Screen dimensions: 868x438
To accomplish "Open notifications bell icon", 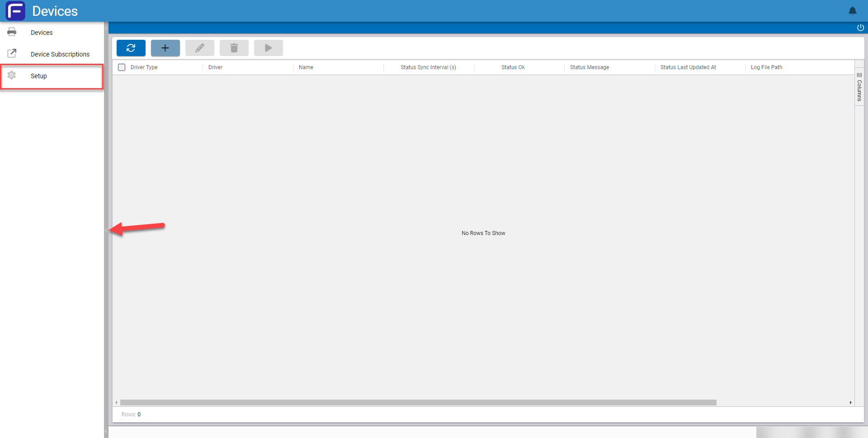I will click(x=852, y=11).
